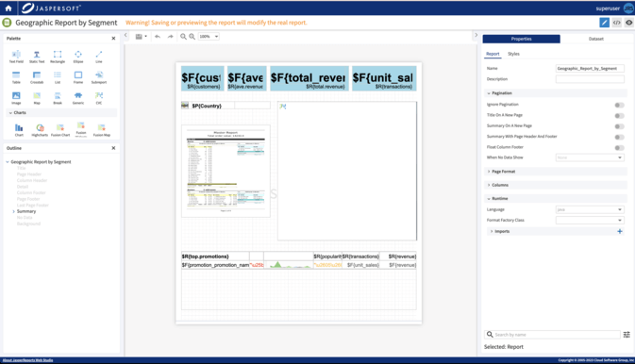Expand the Imports section

click(492, 231)
